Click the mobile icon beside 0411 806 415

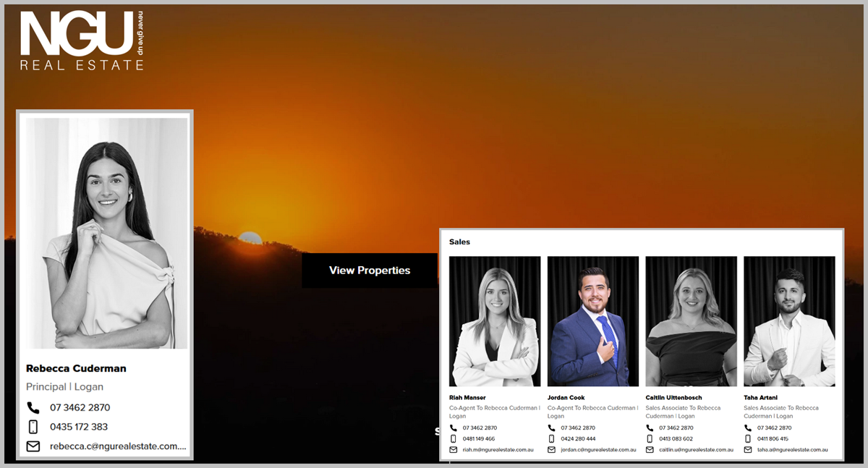click(x=749, y=438)
